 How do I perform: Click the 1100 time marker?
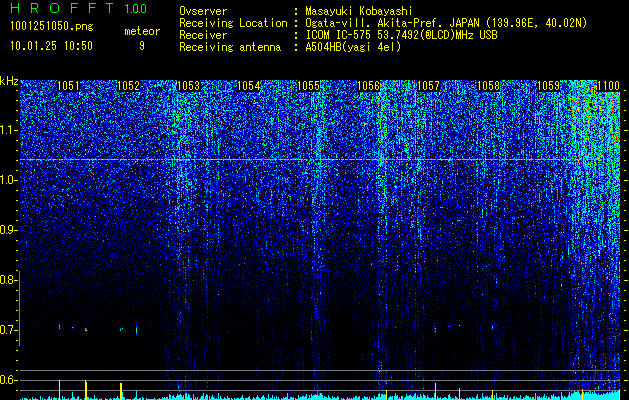[608, 86]
